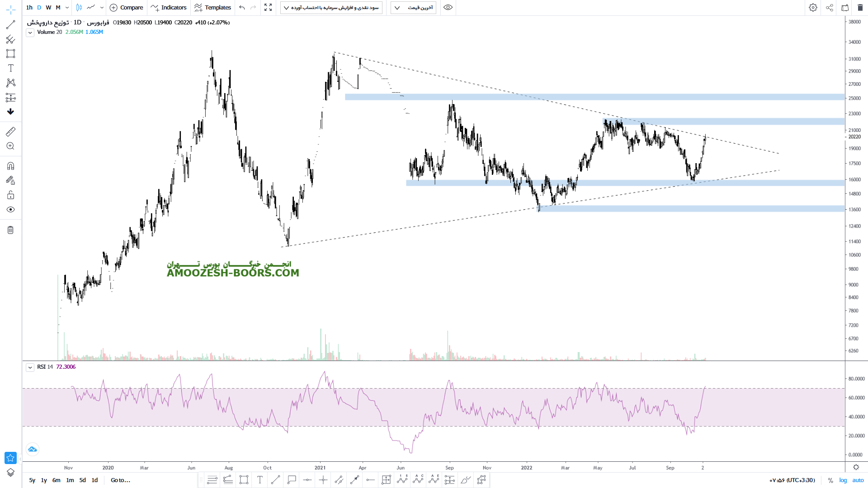Toggle magnet mode in left sidebar
This screenshot has width=868, height=488.
10,166
